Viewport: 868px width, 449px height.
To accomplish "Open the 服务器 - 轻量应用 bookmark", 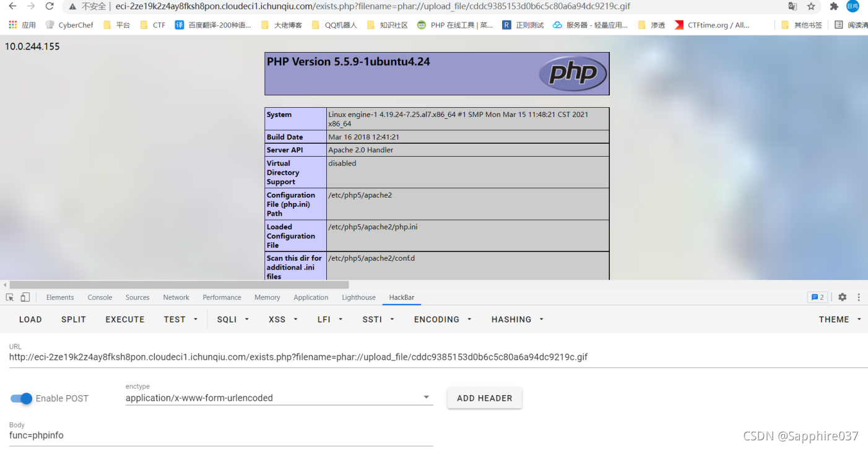I will (x=590, y=25).
